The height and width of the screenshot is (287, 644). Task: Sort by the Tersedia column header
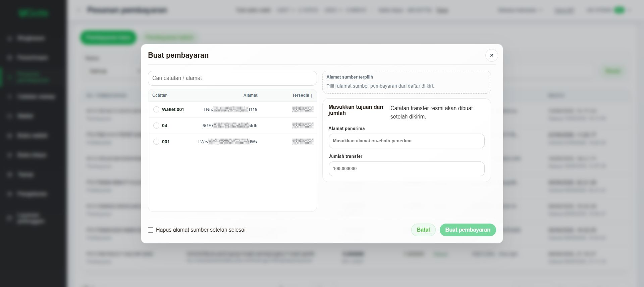click(302, 95)
